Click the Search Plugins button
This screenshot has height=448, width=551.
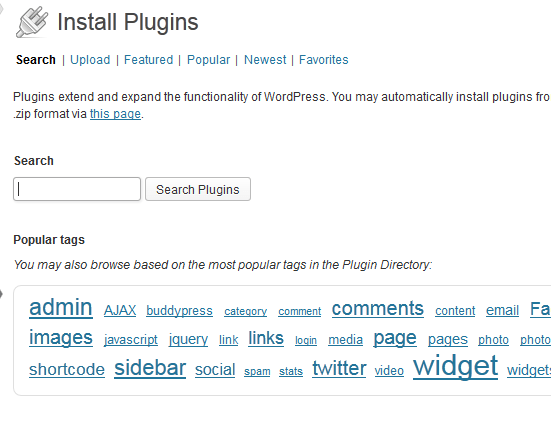click(198, 189)
